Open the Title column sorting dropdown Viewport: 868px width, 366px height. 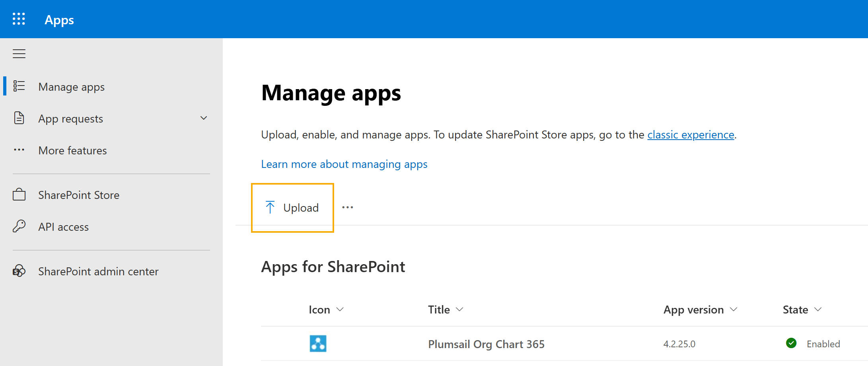(x=460, y=309)
